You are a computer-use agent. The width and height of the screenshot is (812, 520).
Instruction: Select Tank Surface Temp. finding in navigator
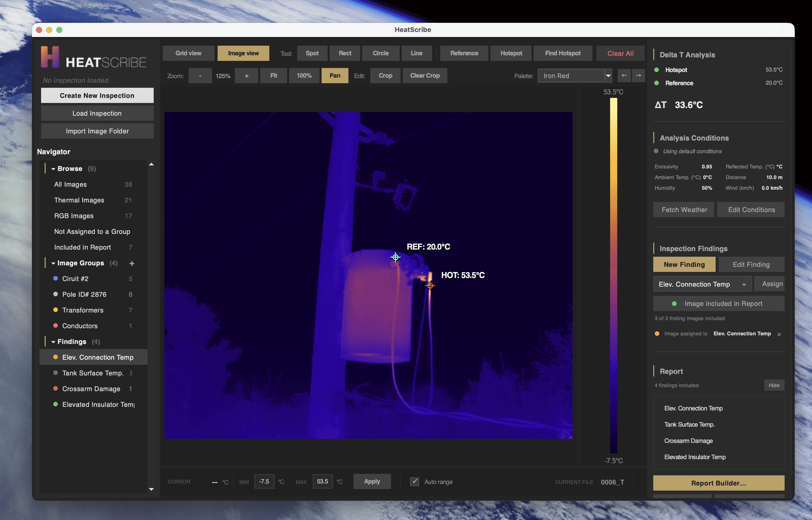pos(94,373)
